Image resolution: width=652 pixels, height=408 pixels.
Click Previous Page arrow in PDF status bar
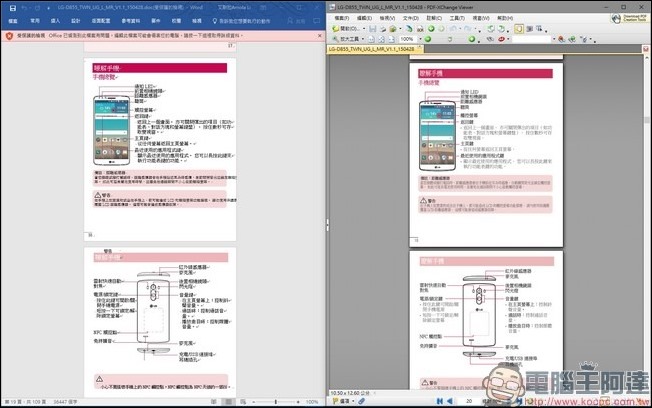[x=450, y=401]
